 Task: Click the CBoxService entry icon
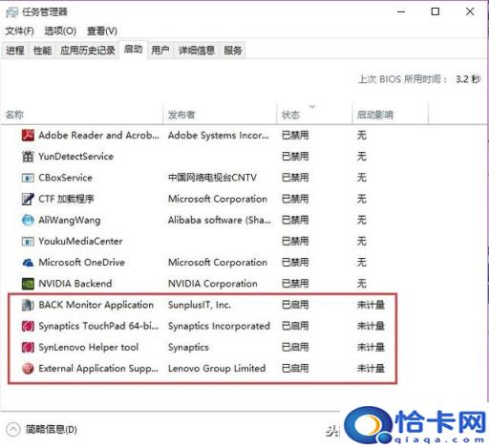pos(28,178)
